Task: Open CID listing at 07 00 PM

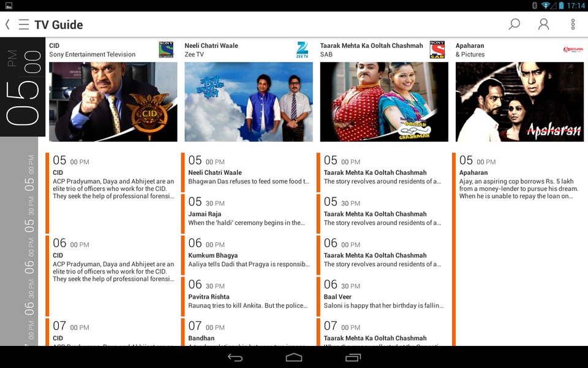Action: click(111, 332)
